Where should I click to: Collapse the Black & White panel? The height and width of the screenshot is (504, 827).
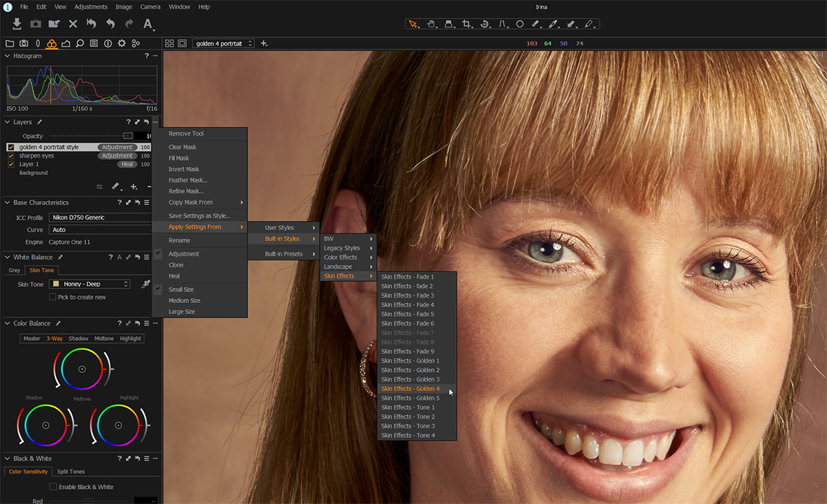click(x=8, y=459)
